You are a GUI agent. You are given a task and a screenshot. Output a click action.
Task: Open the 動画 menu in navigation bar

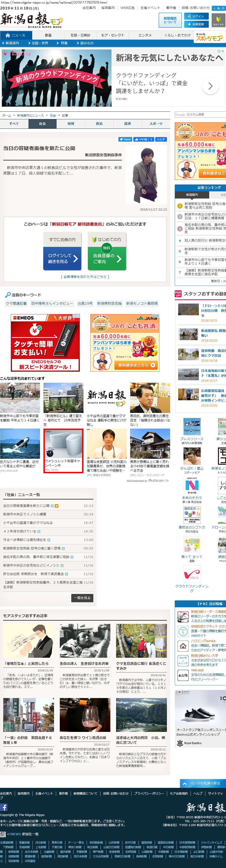point(49,35)
